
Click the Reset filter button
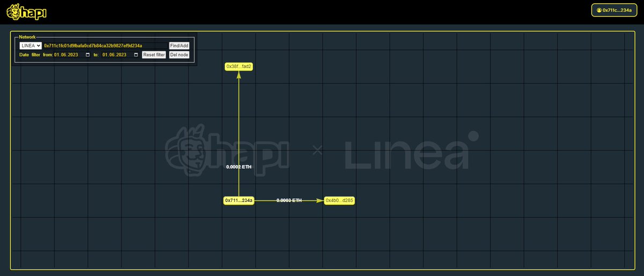(x=154, y=55)
